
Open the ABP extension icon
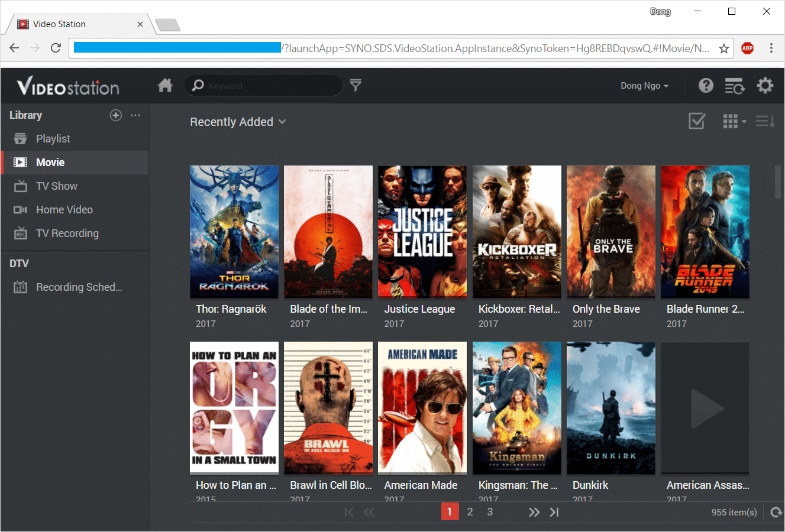[748, 48]
